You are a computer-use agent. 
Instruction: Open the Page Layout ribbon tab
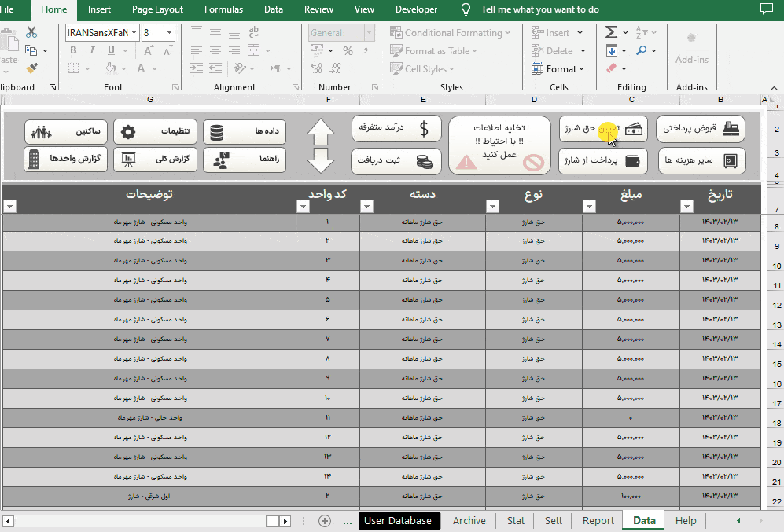point(157,9)
